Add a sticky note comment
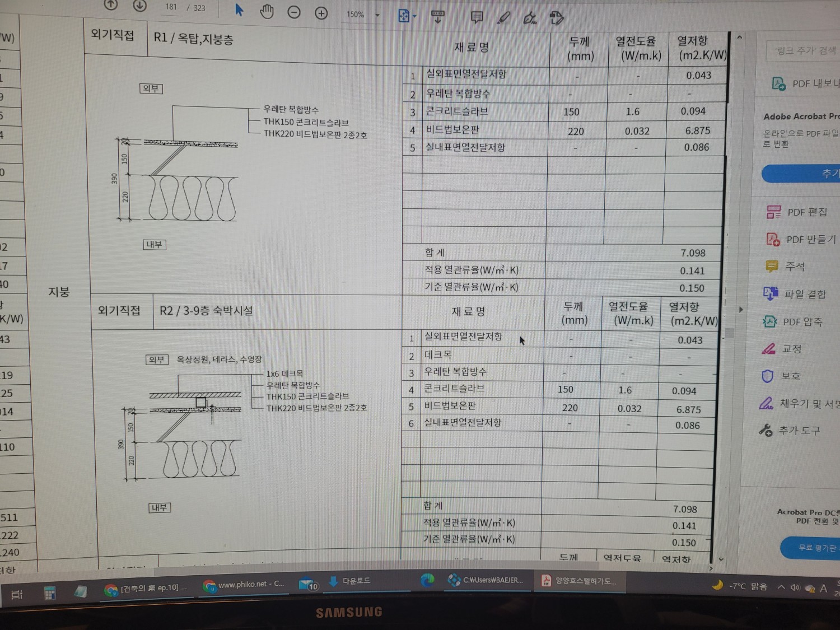Viewport: 840px width, 630px height. click(477, 17)
